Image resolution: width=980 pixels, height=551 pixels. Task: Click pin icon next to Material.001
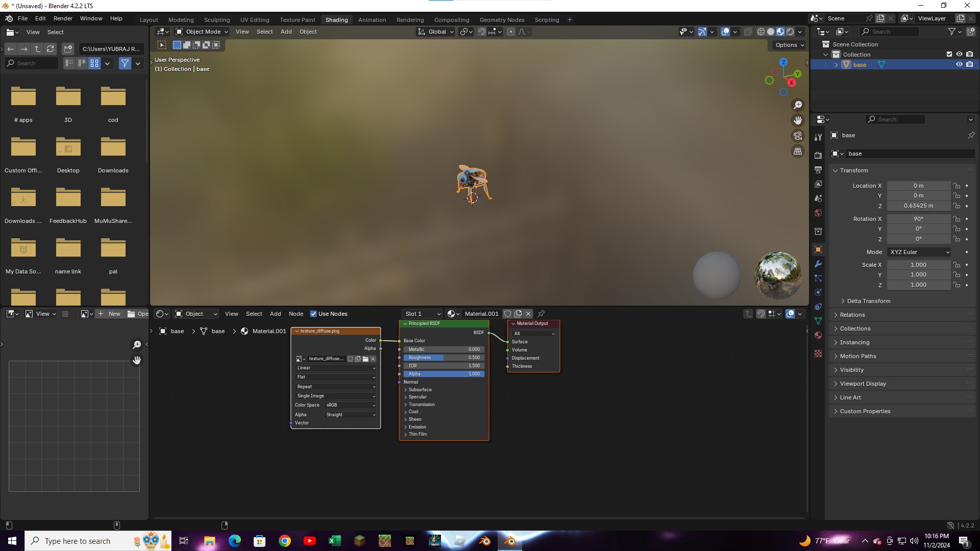pos(541,314)
